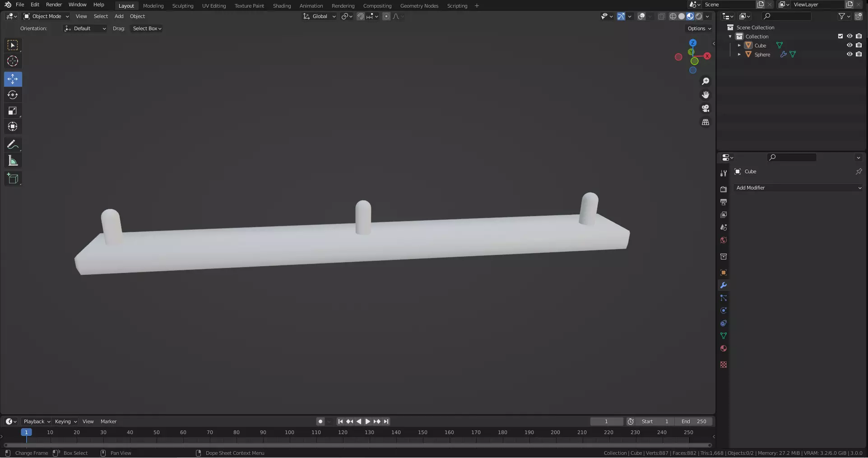This screenshot has width=868, height=458.
Task: Select the Measure tool
Action: (13, 161)
